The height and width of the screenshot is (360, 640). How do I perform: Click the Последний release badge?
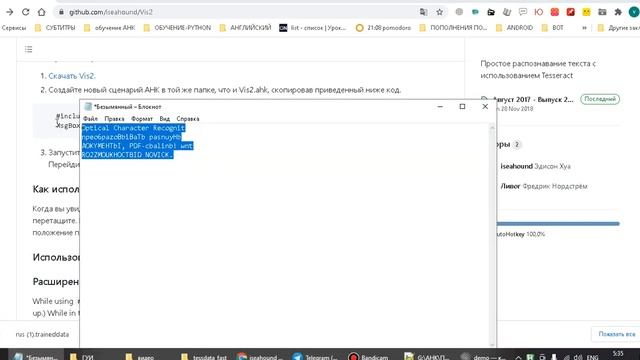coord(600,99)
